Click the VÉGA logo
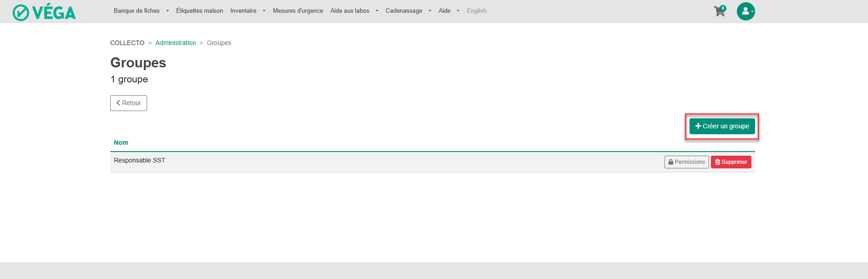This screenshot has height=279, width=868. [x=44, y=12]
